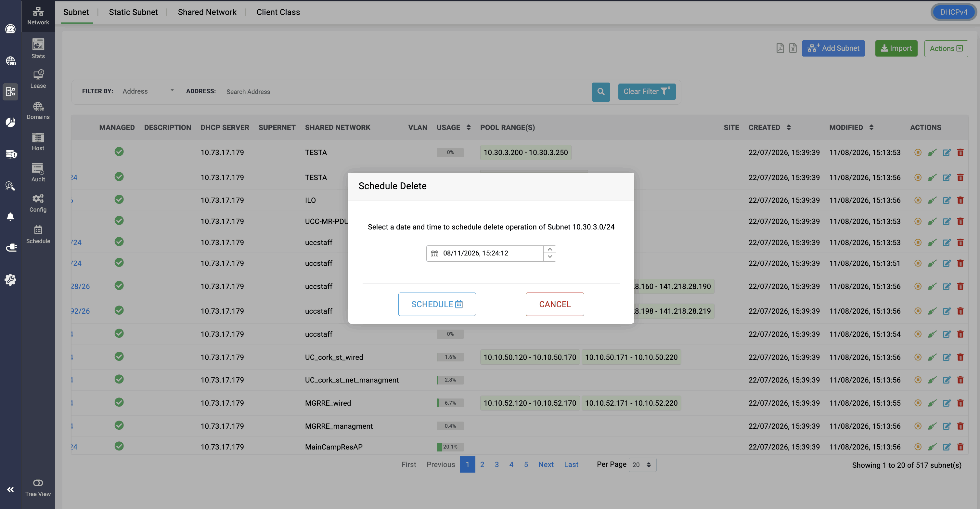The image size is (980, 509).
Task: Delete the ILO row via trash icon
Action: click(960, 201)
